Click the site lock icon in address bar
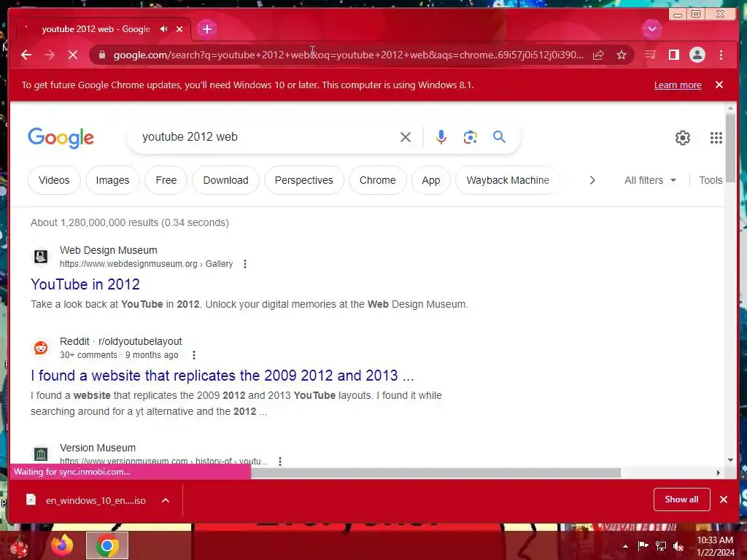 101,55
